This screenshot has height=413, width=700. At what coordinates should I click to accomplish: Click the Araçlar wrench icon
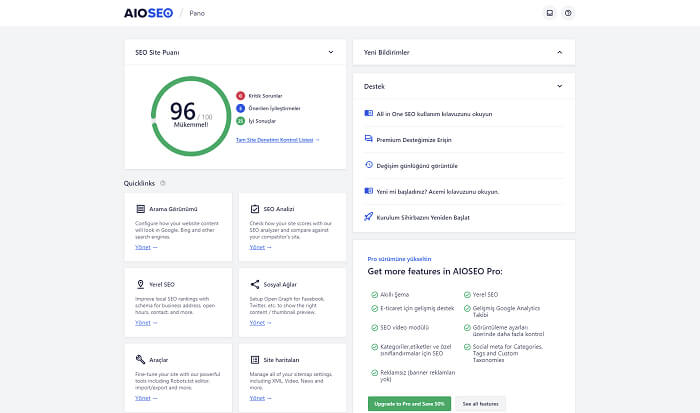tap(140, 359)
